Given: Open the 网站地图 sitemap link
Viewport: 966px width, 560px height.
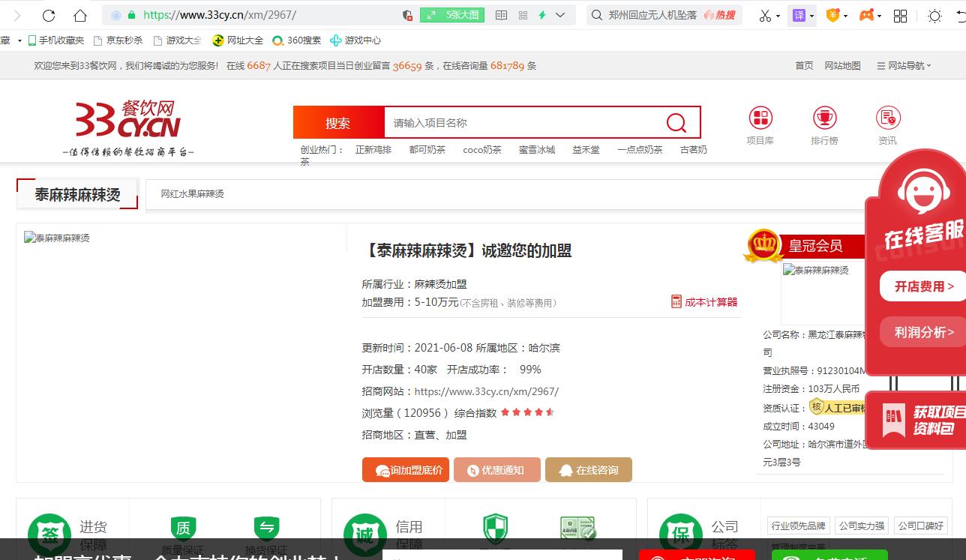Looking at the screenshot, I should 842,66.
